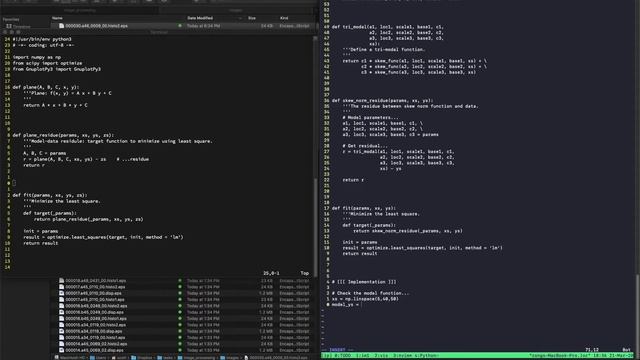Screen dimensions: 640x360
Task: Click file icon of 000017.a45_0110_00.disp.eps
Action: [61, 293]
